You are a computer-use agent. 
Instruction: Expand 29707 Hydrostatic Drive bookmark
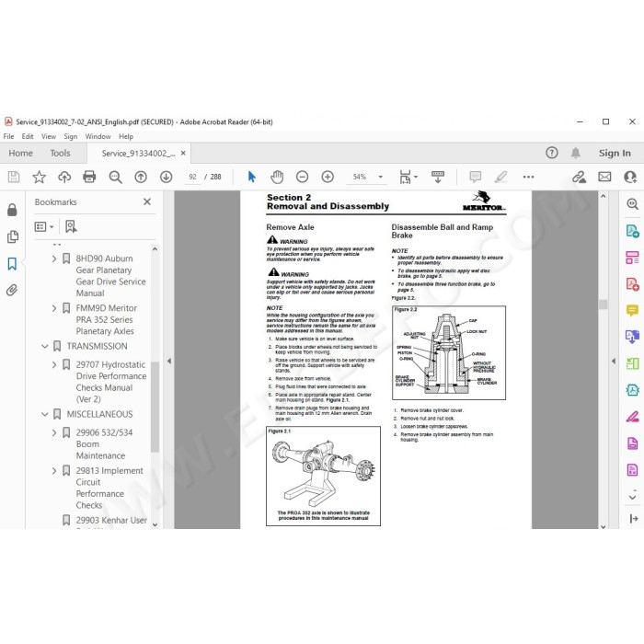[54, 364]
